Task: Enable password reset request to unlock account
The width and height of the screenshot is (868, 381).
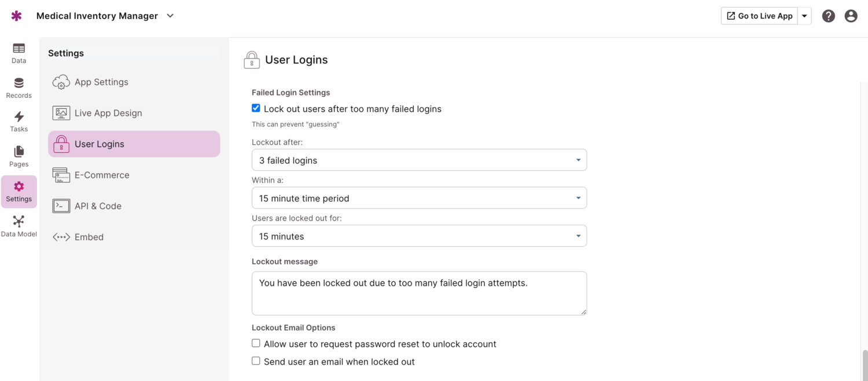Action: (x=256, y=343)
